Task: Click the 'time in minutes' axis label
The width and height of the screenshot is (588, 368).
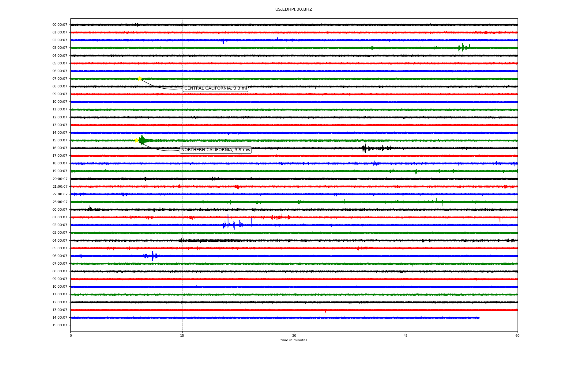Action: click(293, 340)
